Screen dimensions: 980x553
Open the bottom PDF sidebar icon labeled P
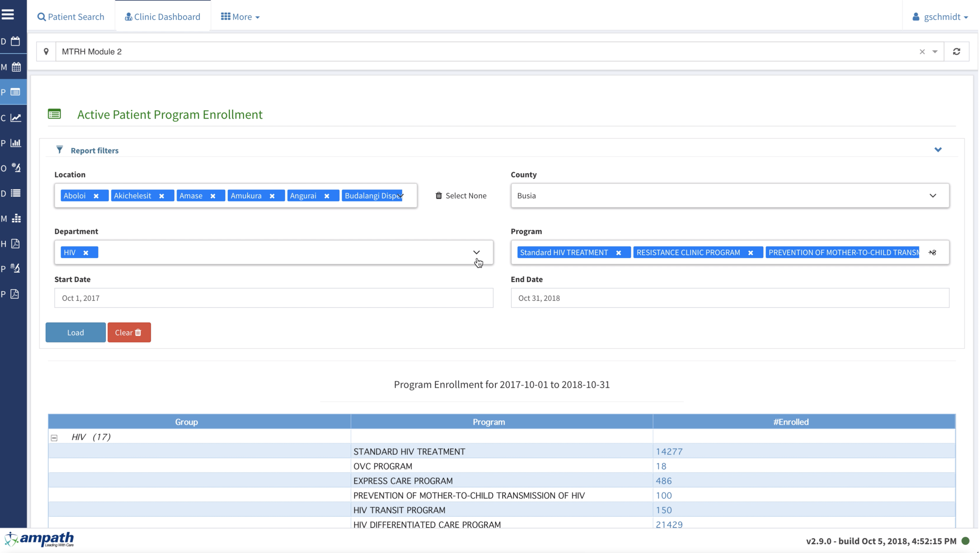(x=15, y=294)
